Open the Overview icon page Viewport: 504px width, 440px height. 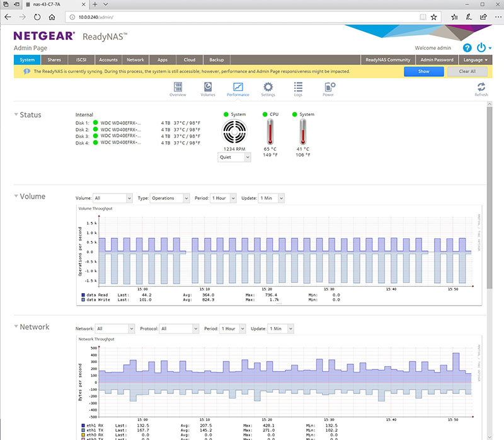tap(178, 89)
